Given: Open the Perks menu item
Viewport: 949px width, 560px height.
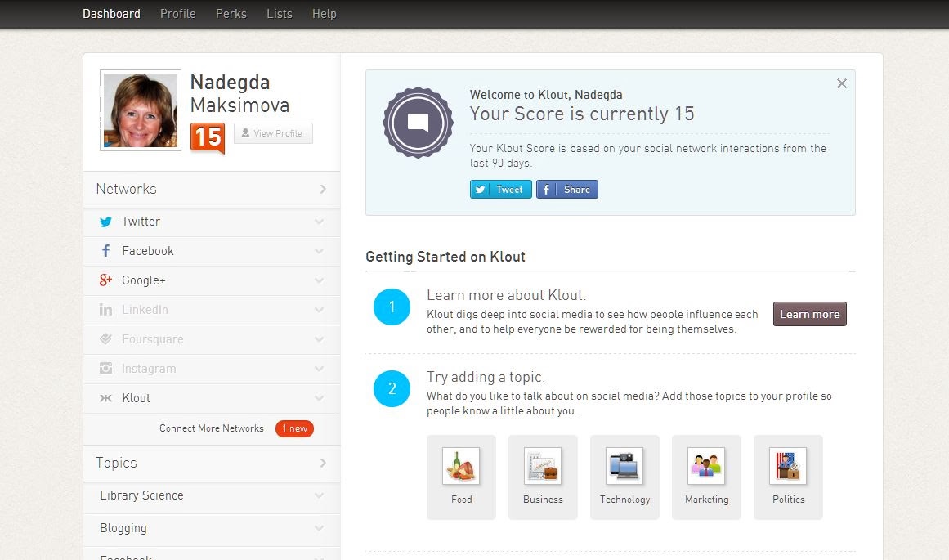Looking at the screenshot, I should [x=231, y=13].
